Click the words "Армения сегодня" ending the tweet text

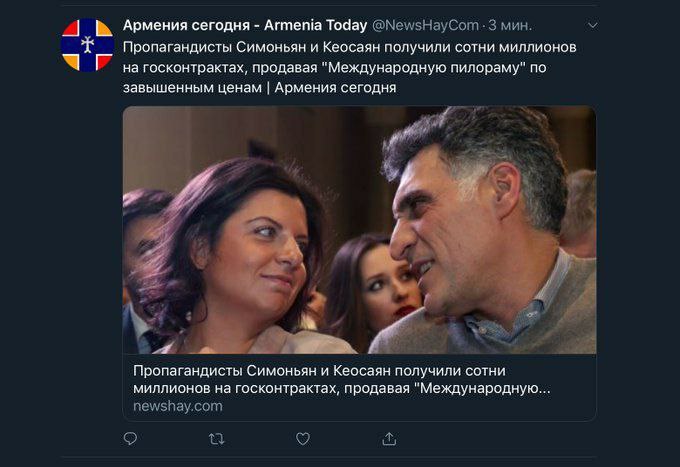coord(335,88)
